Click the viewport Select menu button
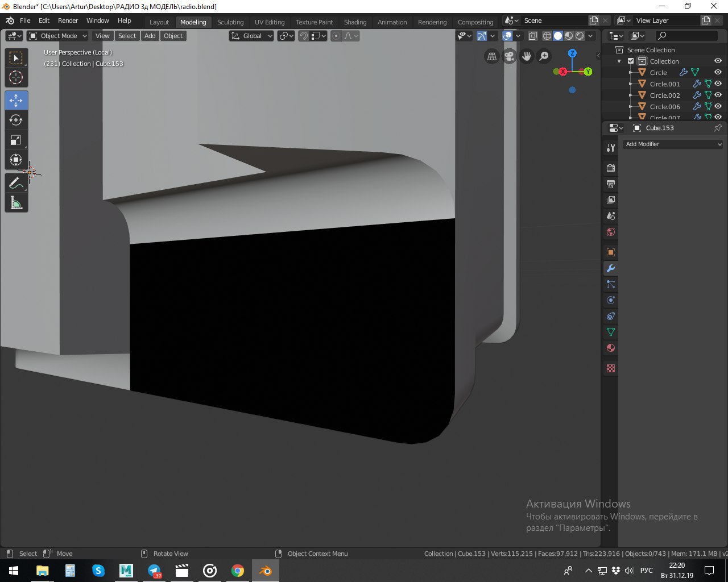Image resolution: width=728 pixels, height=582 pixels. (x=127, y=36)
